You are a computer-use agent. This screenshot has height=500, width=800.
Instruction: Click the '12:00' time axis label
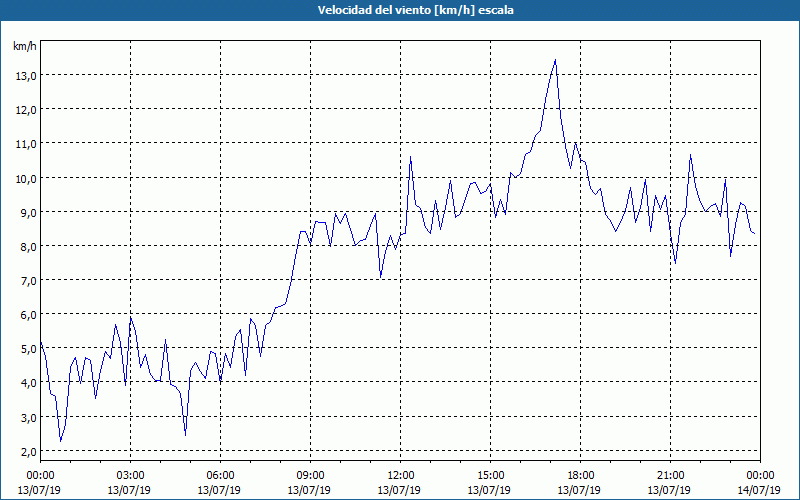coord(400,476)
